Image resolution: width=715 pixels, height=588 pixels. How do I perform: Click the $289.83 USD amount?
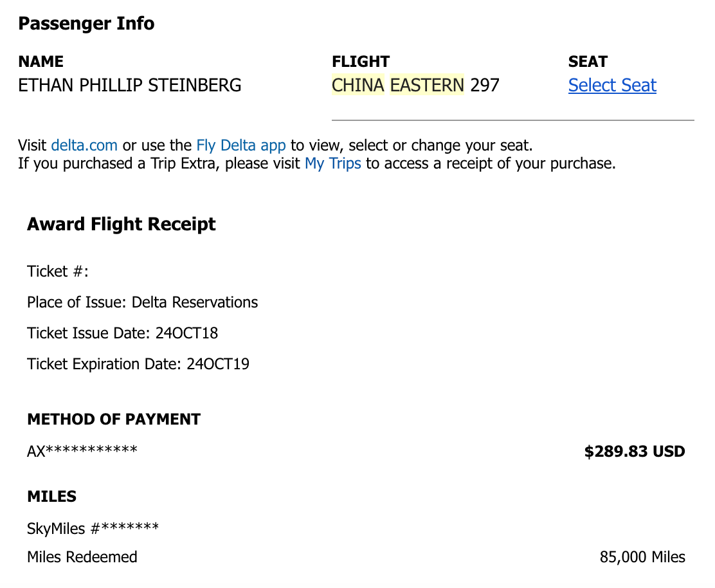(634, 452)
